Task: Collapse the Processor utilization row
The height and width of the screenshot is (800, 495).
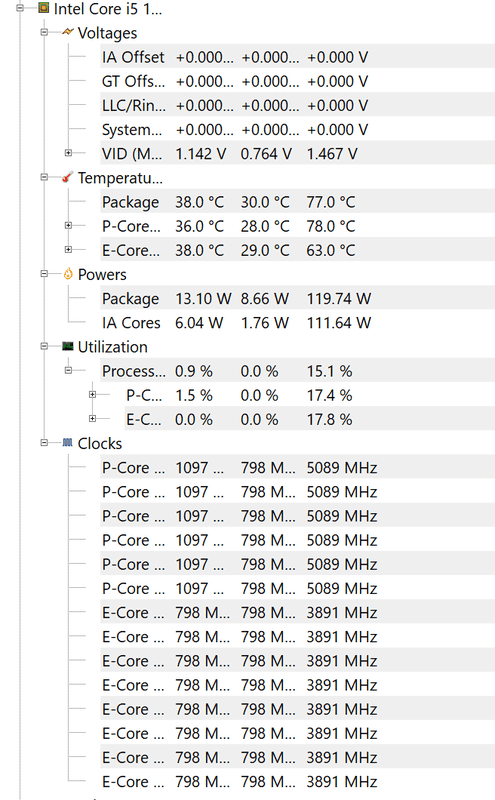Action: pyautogui.click(x=68, y=370)
